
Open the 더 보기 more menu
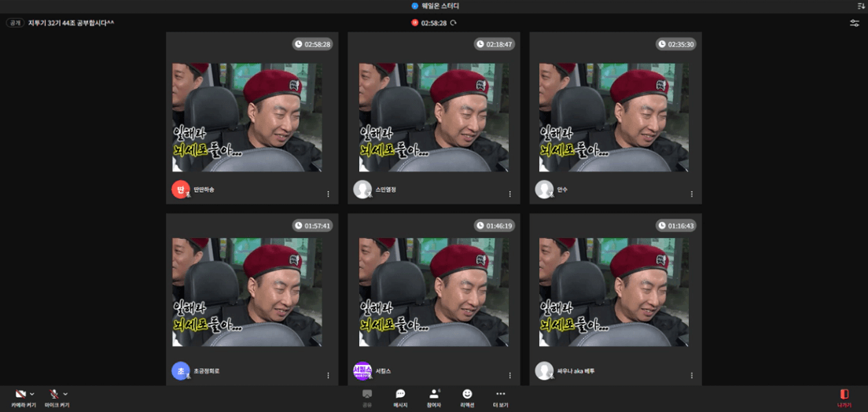[x=500, y=397]
